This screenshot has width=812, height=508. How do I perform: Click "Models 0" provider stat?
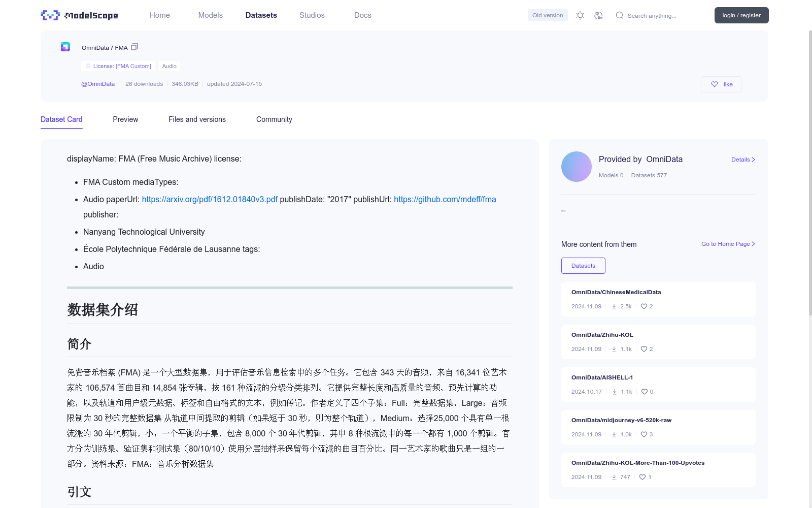pyautogui.click(x=611, y=175)
